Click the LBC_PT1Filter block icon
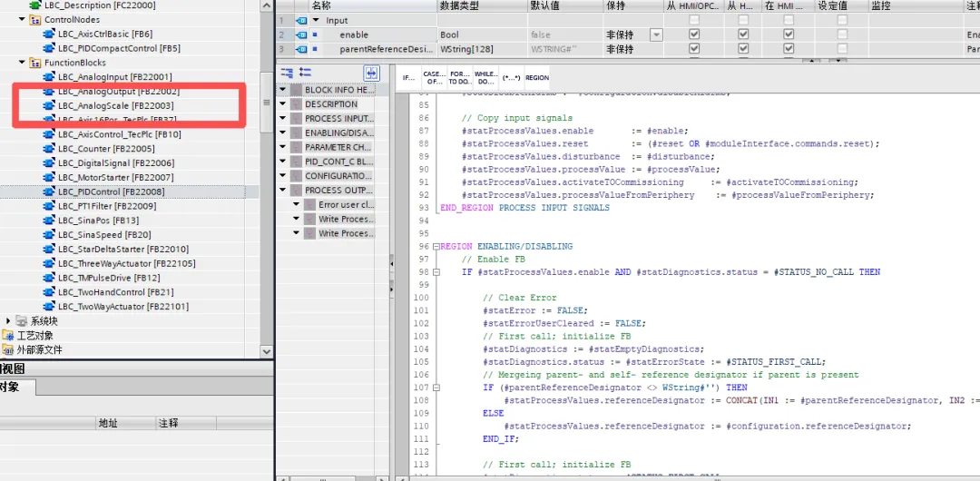 pos(49,206)
